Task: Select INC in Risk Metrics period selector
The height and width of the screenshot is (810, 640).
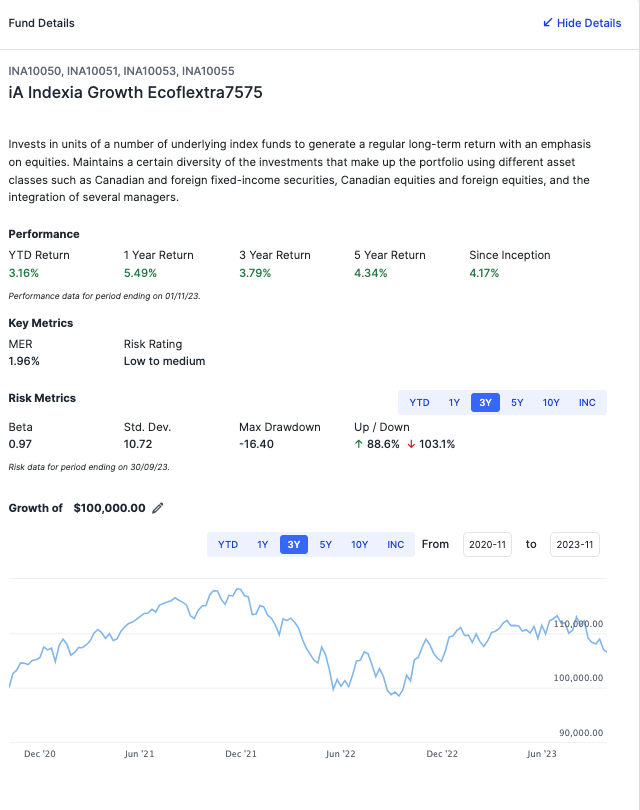Action: click(x=587, y=402)
